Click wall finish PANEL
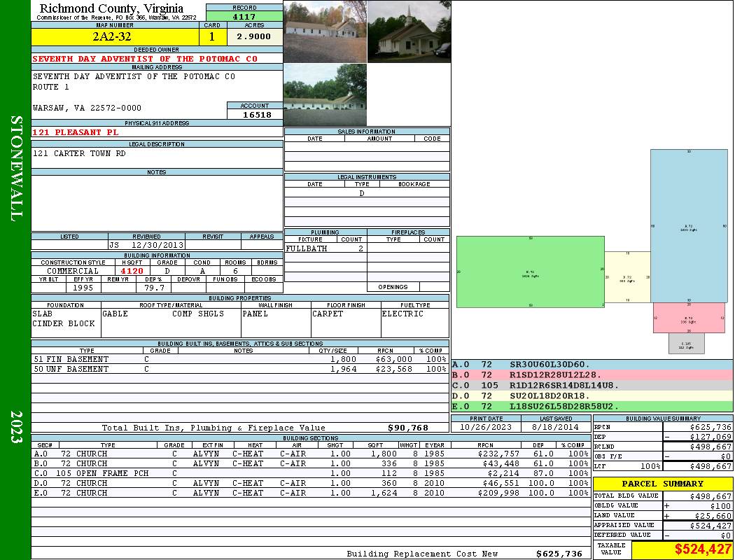This screenshot has width=735, height=560. (255, 314)
